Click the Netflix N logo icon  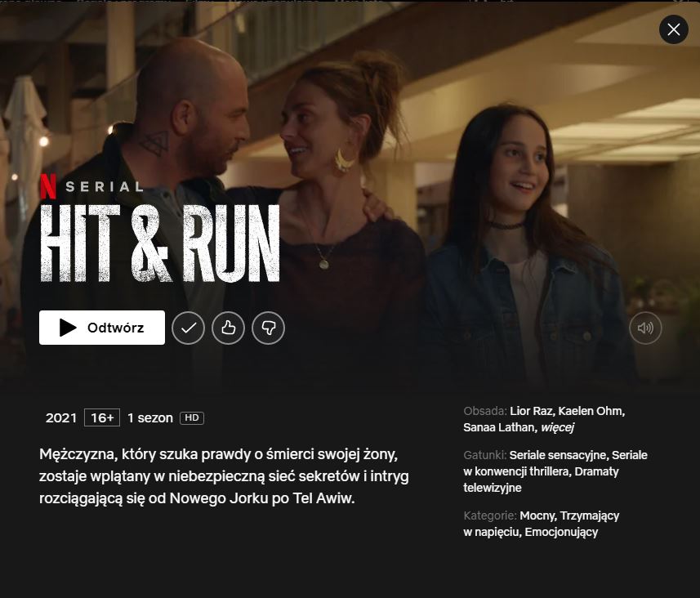[x=48, y=186]
